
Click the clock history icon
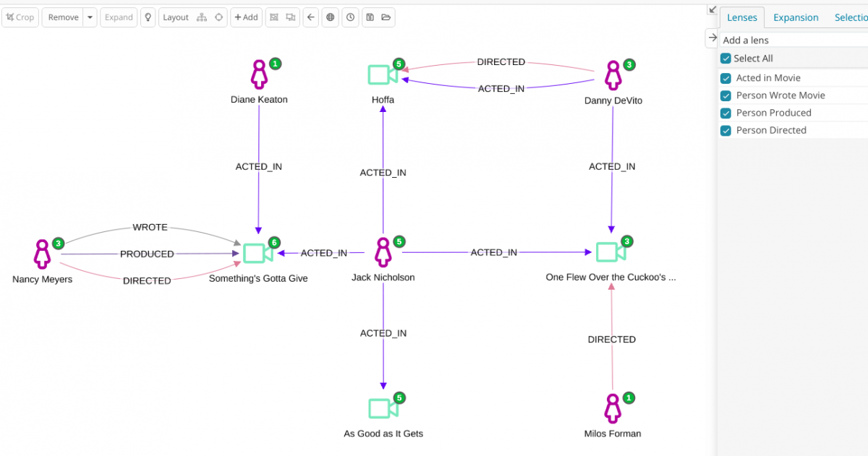350,17
